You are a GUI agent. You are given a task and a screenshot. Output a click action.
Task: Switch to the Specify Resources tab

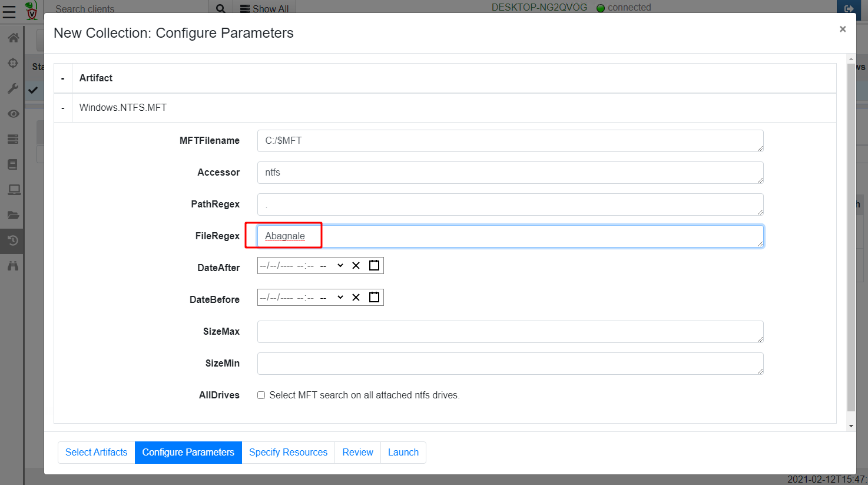tap(288, 453)
